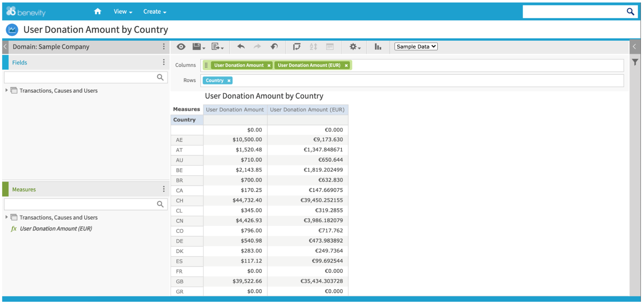Image resolution: width=644 pixels, height=304 pixels.
Task: Click the search magnifier icon
Action: click(x=630, y=12)
